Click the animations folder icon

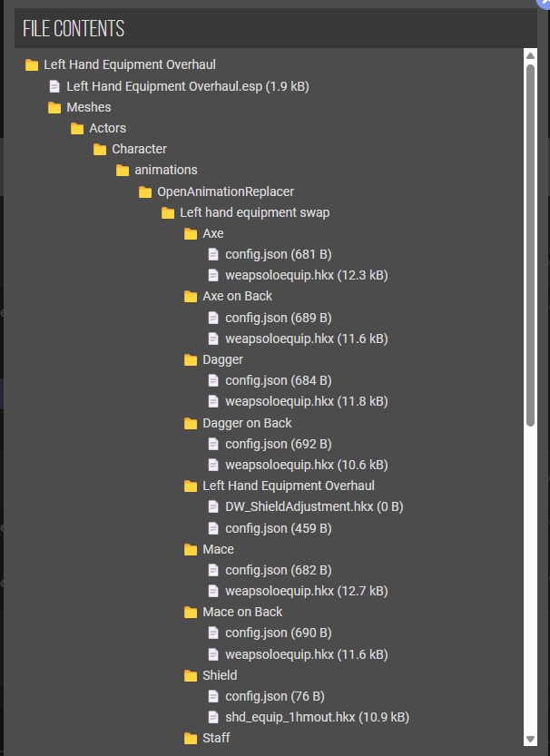click(123, 171)
